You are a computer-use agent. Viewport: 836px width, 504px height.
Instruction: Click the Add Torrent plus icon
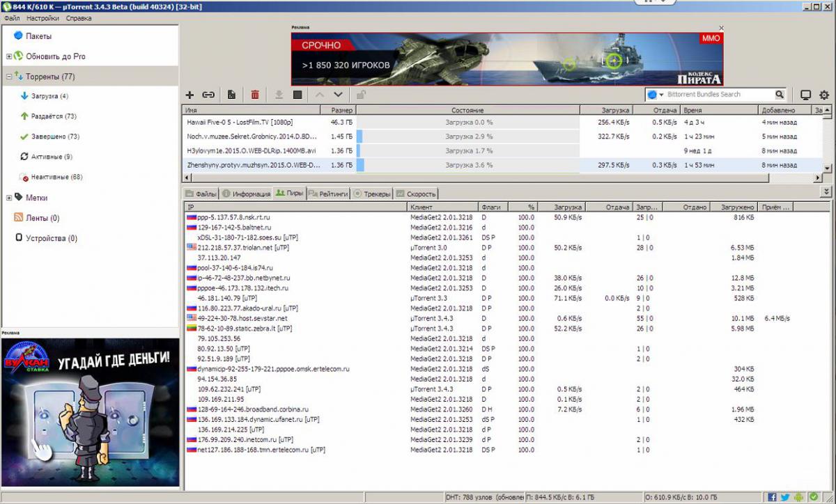click(x=189, y=95)
